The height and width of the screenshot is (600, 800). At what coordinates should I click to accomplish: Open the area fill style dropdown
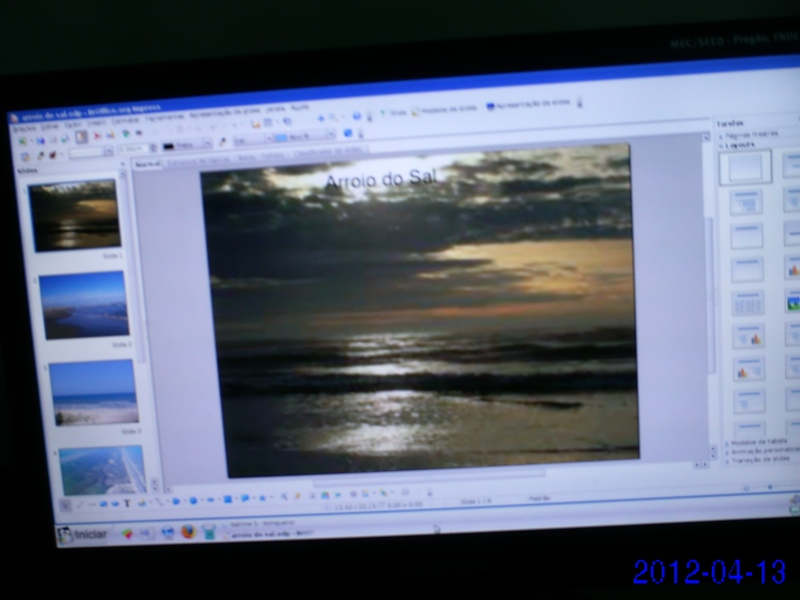click(254, 139)
